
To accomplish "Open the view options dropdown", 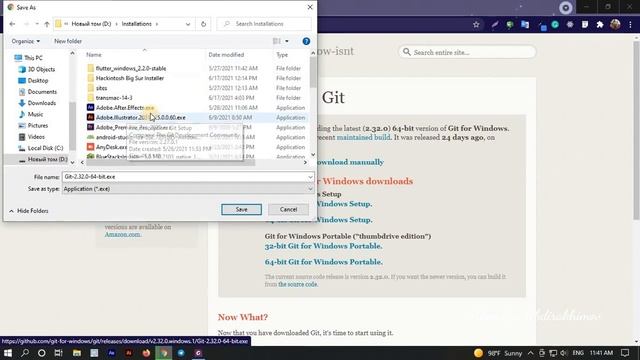I will (287, 41).
